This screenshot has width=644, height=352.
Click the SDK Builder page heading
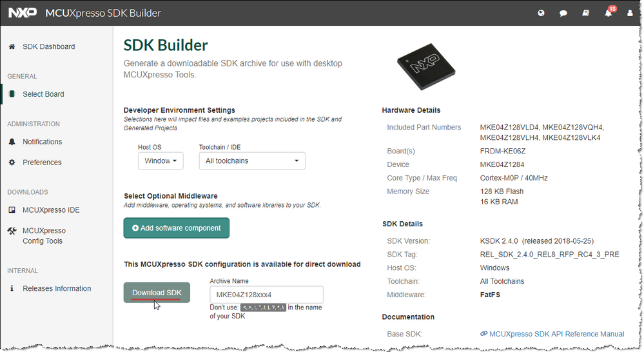166,45
